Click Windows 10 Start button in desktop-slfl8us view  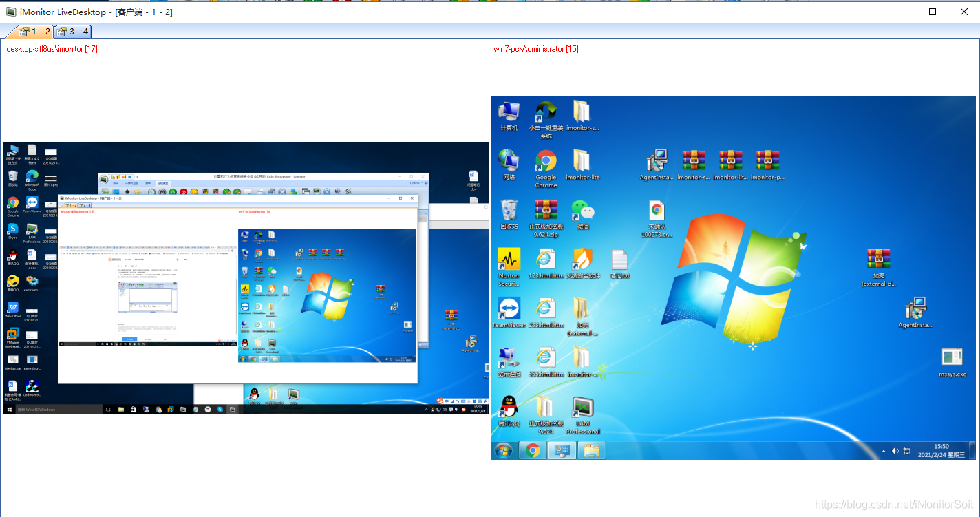click(x=10, y=410)
